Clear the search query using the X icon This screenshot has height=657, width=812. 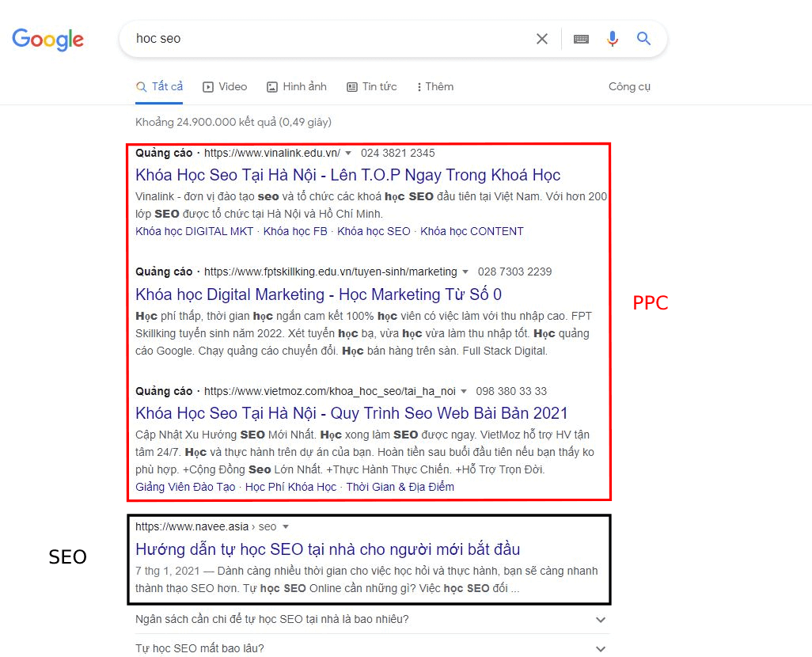point(541,39)
